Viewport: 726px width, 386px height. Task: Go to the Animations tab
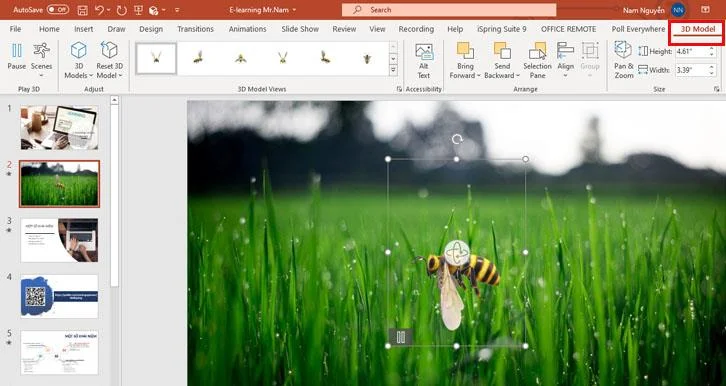[248, 29]
